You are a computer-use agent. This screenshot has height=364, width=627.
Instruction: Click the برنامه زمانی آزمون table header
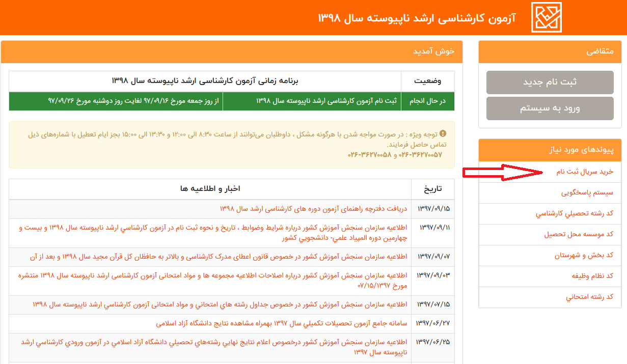pos(205,81)
